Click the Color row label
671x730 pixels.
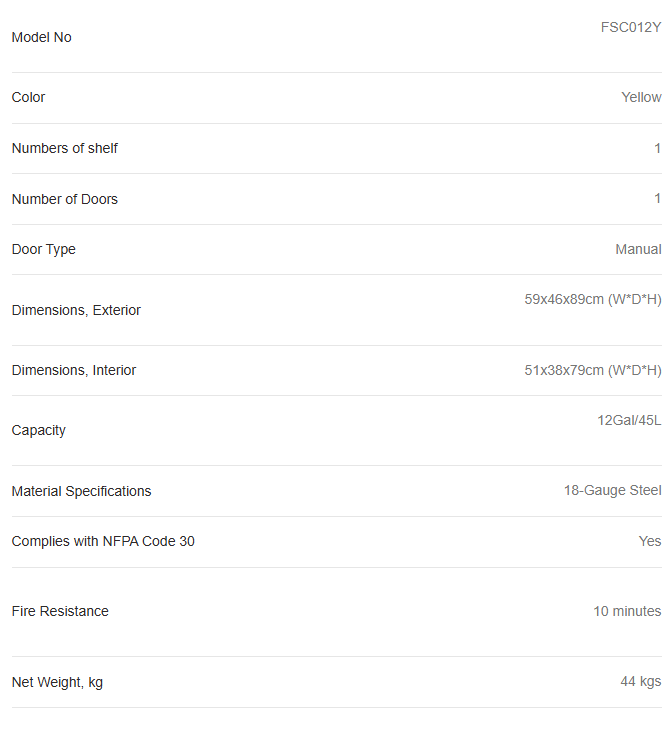[x=28, y=98]
